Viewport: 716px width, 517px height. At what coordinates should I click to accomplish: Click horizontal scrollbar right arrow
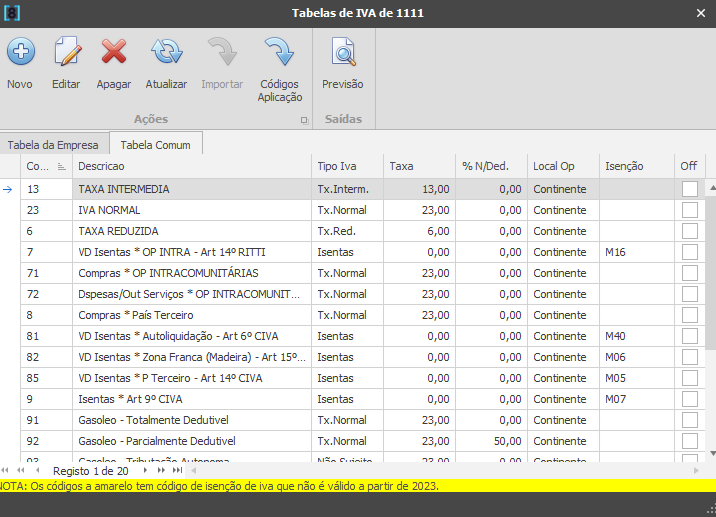696,470
